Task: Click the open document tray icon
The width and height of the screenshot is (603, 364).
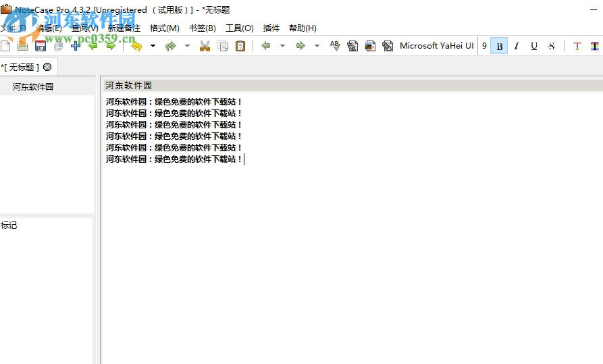Action: click(x=23, y=46)
